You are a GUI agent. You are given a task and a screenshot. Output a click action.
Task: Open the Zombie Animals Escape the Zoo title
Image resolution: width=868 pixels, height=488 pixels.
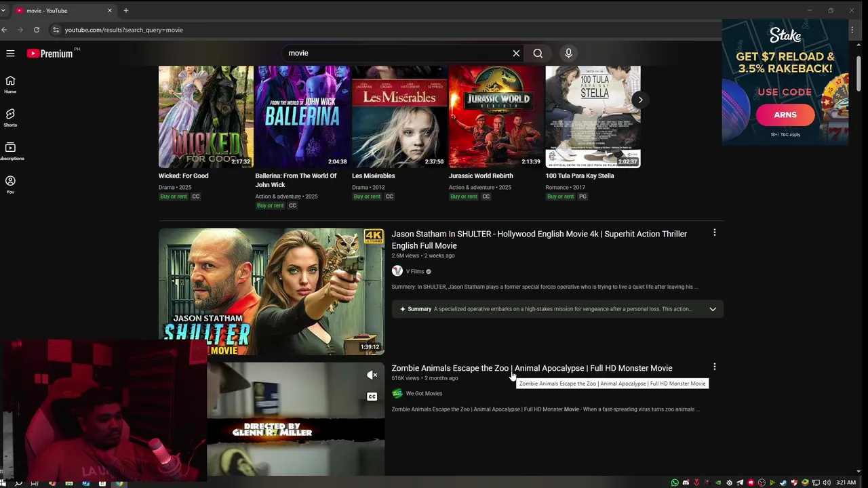tap(532, 368)
